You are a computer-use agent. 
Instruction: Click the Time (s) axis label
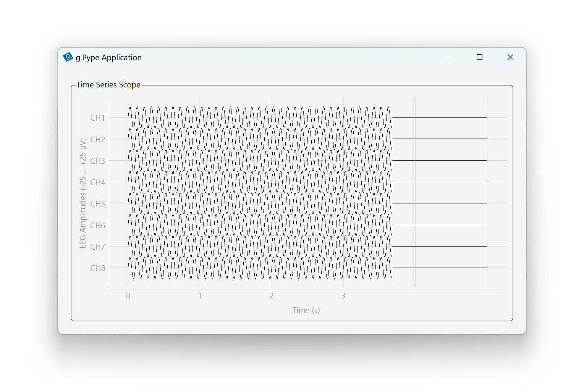306,310
